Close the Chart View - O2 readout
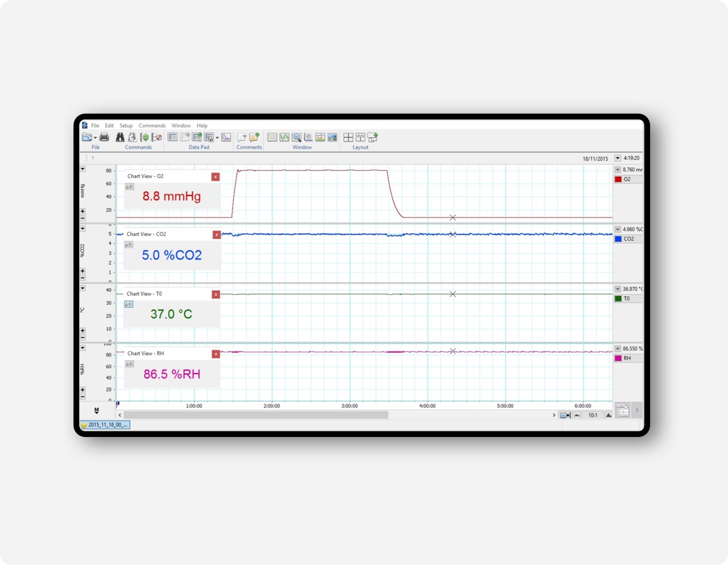This screenshot has height=565, width=728. (216, 177)
